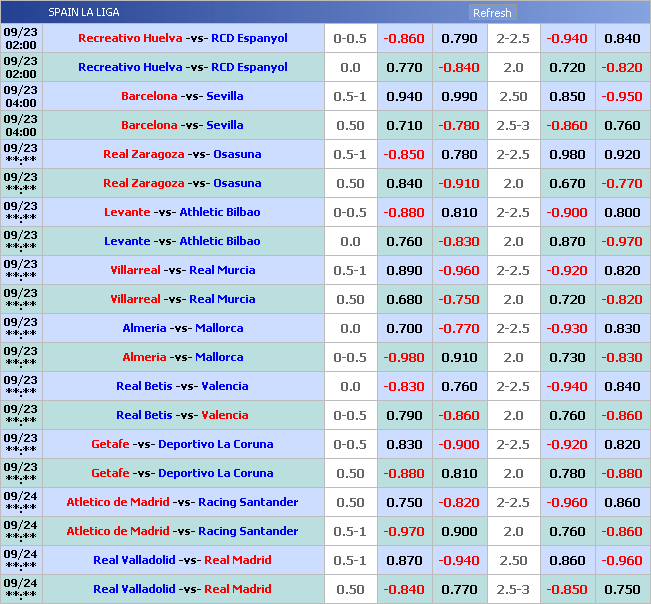Click the SPAIN LA LIGA league title
This screenshot has height=604, width=651.
83,13
